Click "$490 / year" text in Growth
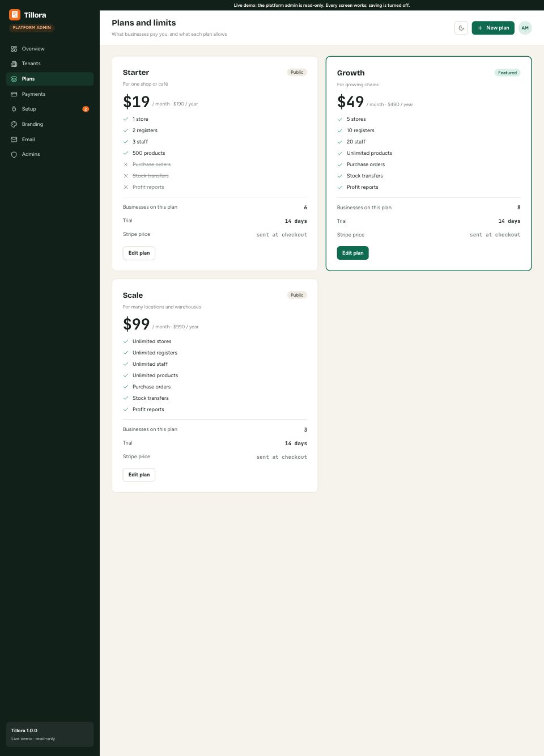Viewport: 544px width, 756px height. [x=400, y=104]
